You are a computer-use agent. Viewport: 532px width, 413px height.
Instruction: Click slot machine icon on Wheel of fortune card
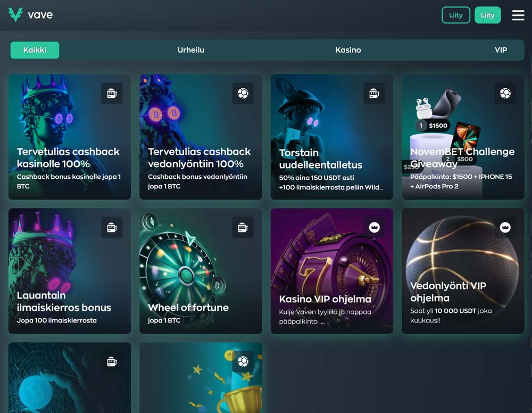click(243, 227)
